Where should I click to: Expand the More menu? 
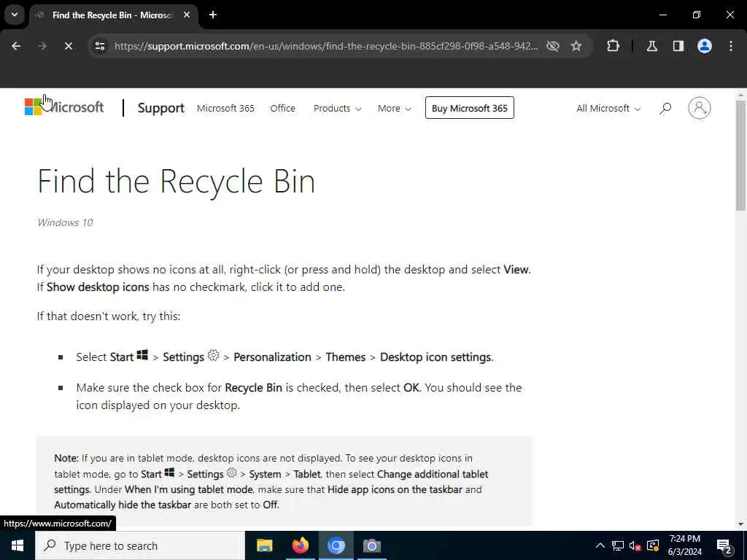[x=395, y=108]
